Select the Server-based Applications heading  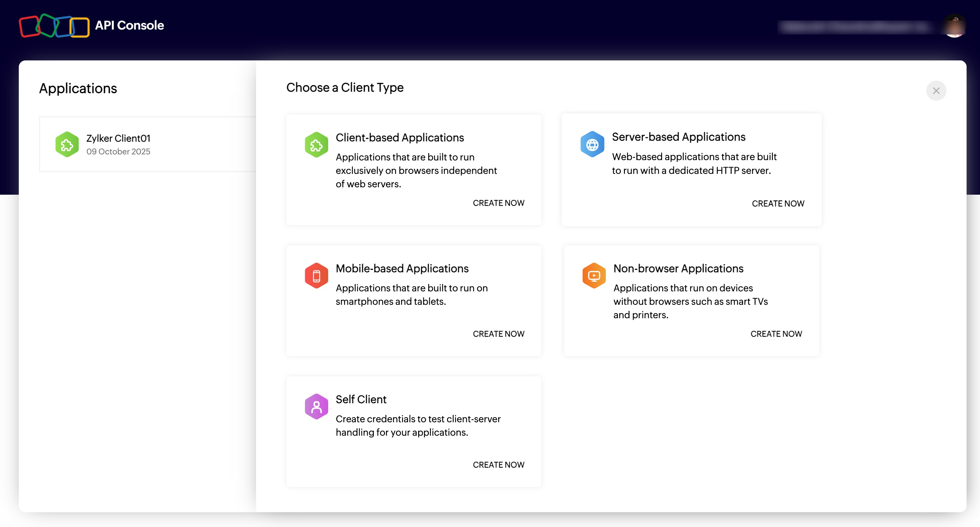tap(678, 137)
